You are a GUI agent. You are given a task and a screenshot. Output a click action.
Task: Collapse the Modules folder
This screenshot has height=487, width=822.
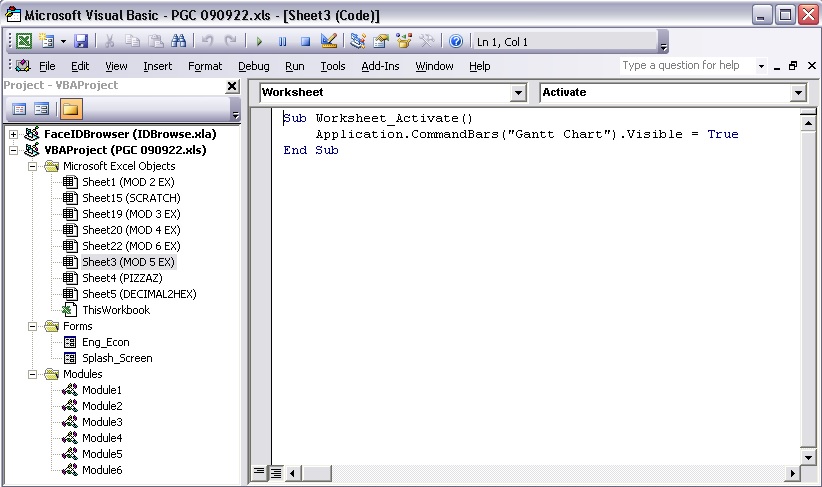(33, 374)
